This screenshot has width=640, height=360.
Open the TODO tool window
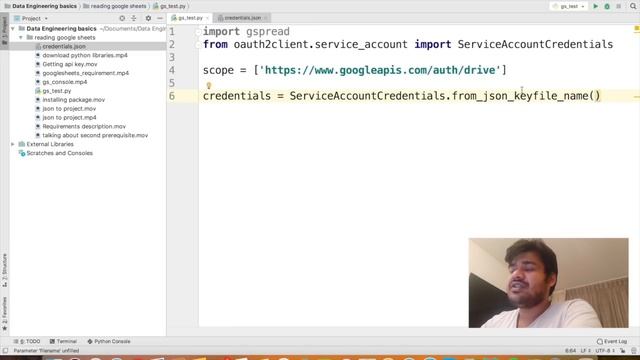(x=27, y=341)
